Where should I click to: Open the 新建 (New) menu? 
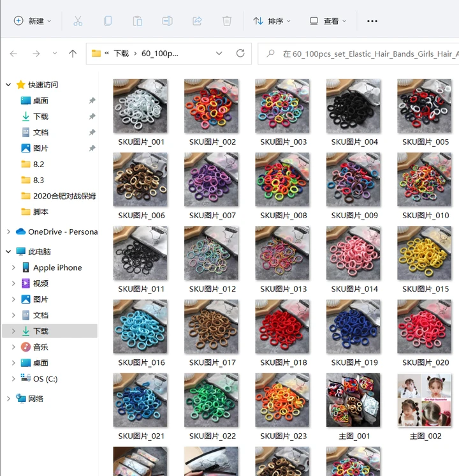[x=33, y=21]
